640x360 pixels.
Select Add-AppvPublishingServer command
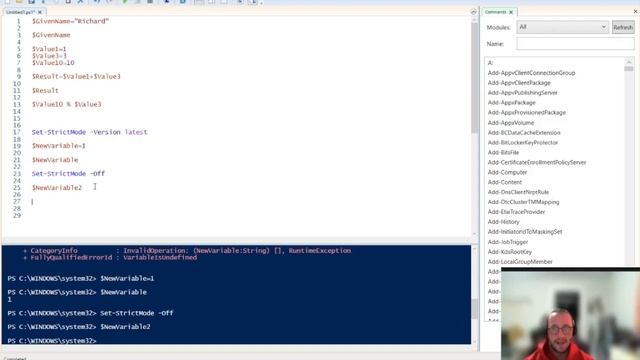pos(522,93)
